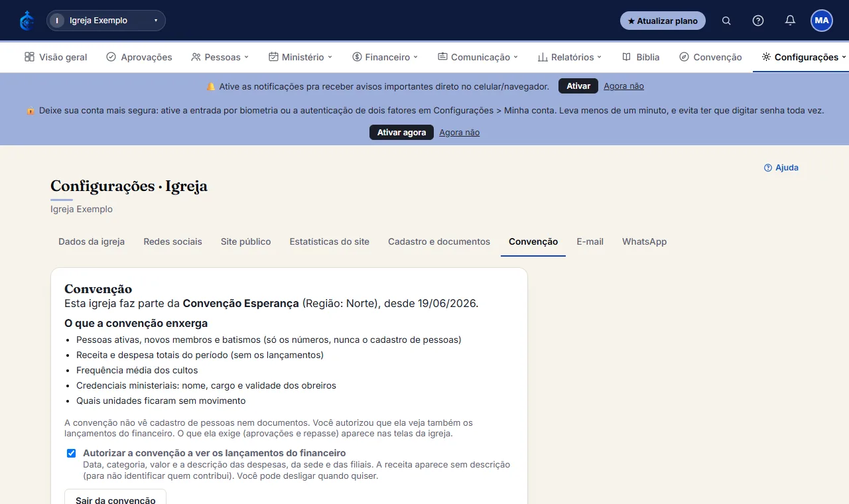
Task: Click Atualizar plano button
Action: coord(663,21)
